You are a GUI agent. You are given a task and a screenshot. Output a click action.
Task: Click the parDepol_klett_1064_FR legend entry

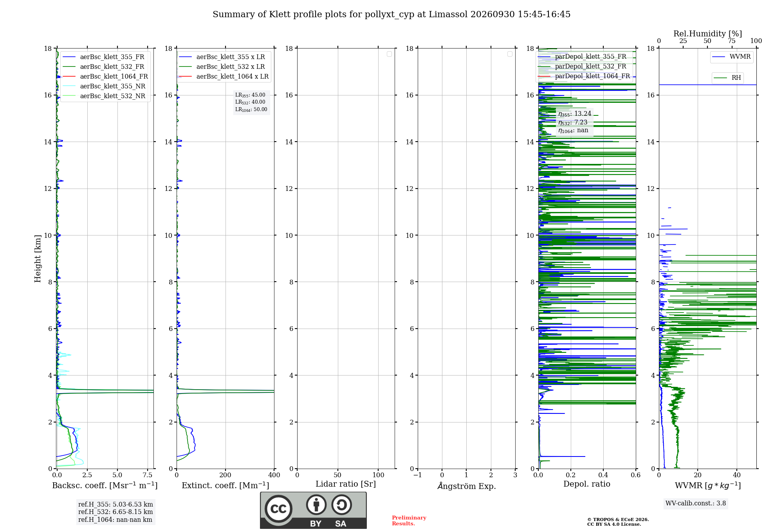584,76
